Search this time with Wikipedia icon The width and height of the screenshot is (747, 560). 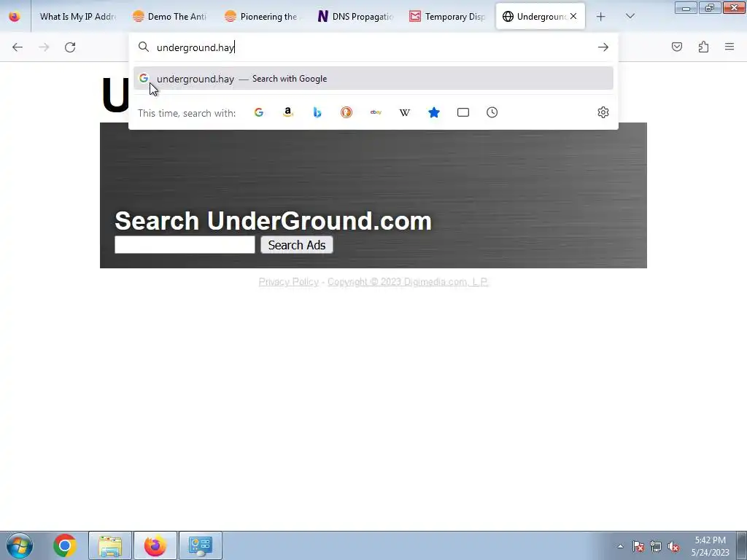click(404, 112)
